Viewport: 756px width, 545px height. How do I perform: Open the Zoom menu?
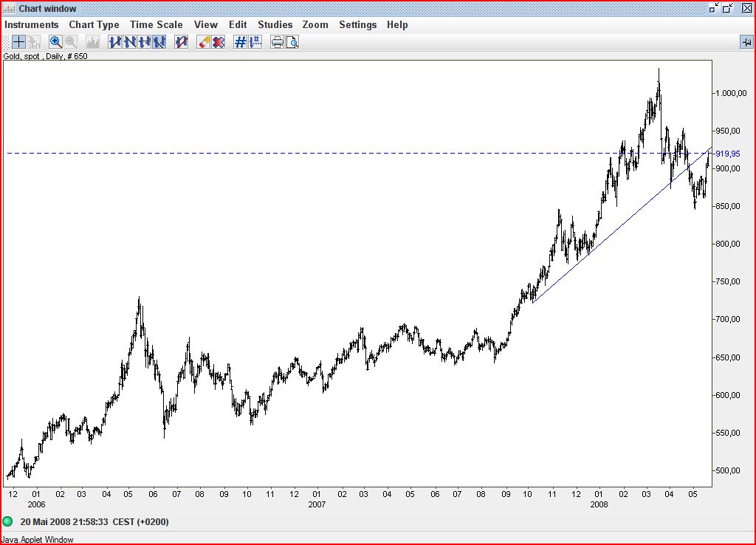(x=315, y=24)
